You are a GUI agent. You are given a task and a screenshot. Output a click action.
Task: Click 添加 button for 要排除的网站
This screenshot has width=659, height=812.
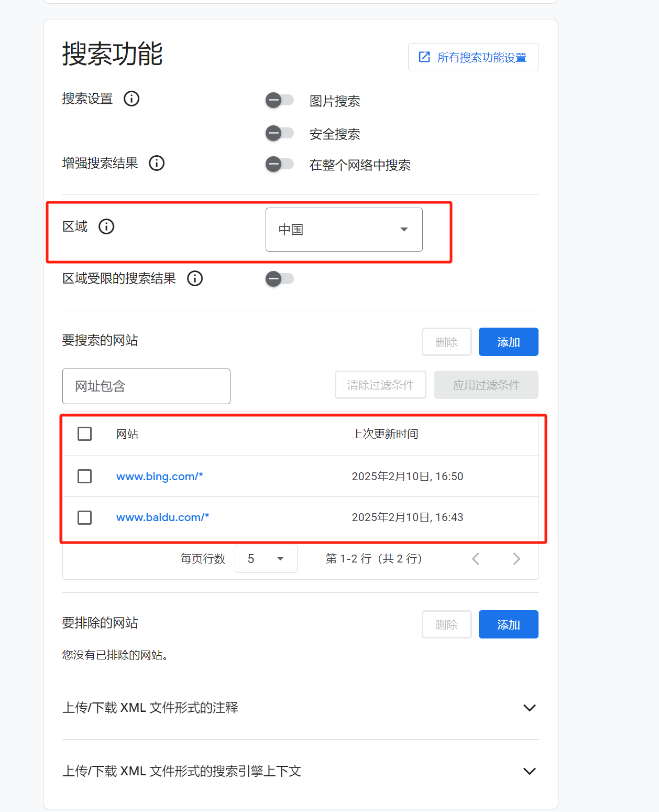(x=509, y=624)
